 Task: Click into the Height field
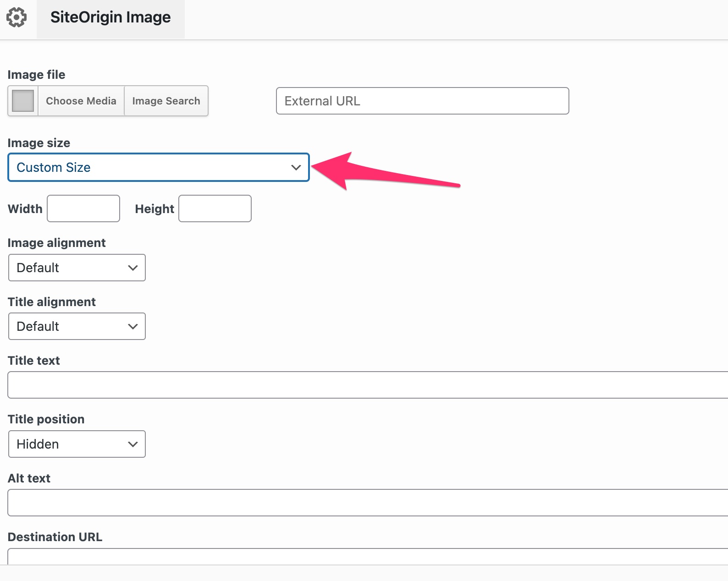coord(215,208)
